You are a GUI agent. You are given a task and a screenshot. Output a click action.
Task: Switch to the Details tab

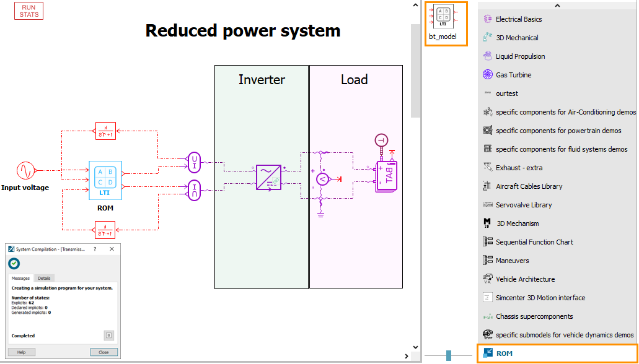[x=44, y=278]
